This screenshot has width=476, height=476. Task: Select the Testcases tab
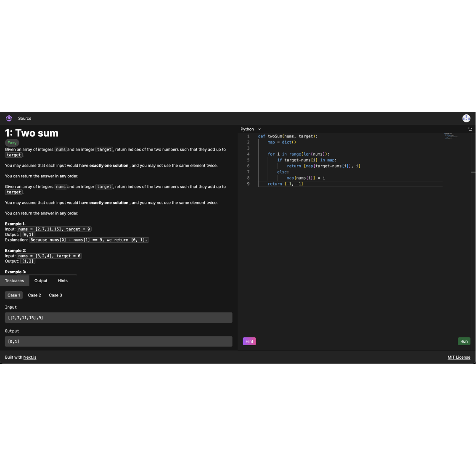(x=14, y=280)
